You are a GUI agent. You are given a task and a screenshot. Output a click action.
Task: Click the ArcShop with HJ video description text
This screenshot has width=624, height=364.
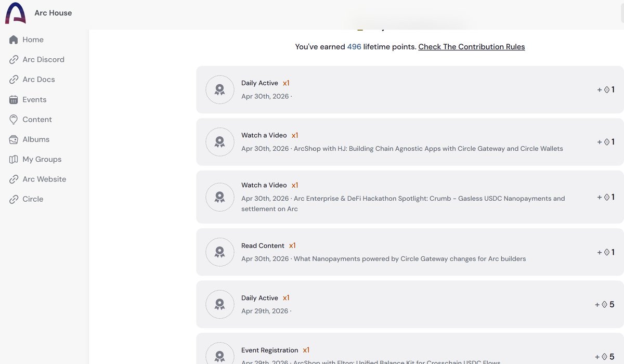click(428, 149)
